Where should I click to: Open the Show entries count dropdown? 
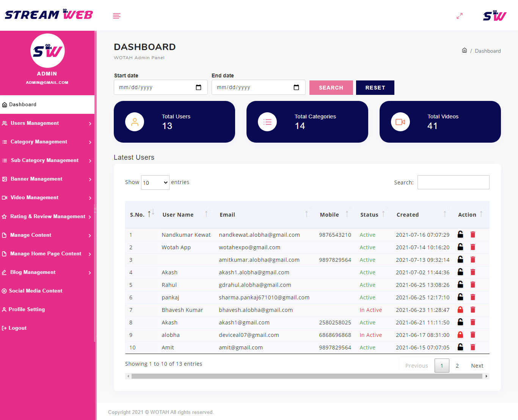coord(155,182)
